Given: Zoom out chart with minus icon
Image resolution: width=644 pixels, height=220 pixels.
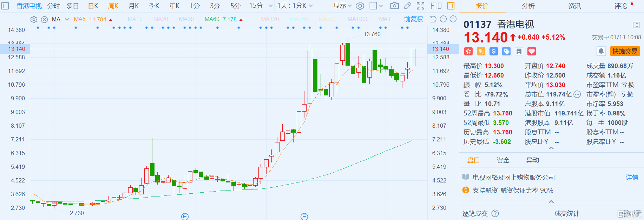Looking at the screenshot, I should 443,19.
